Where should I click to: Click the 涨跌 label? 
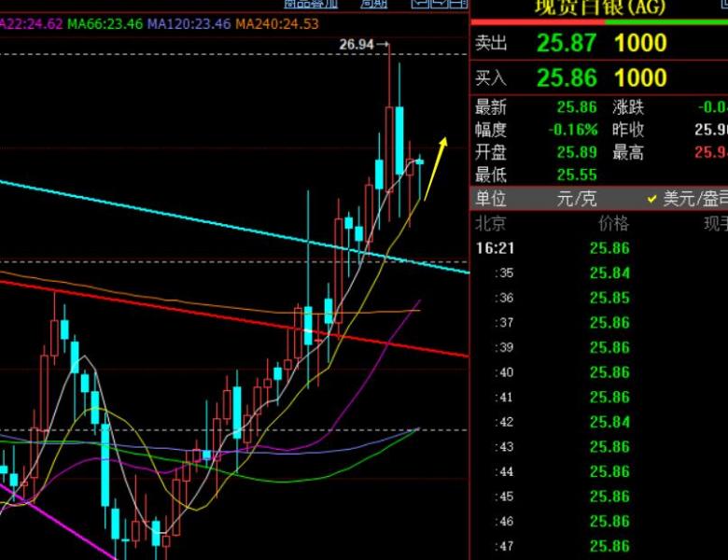[x=628, y=107]
